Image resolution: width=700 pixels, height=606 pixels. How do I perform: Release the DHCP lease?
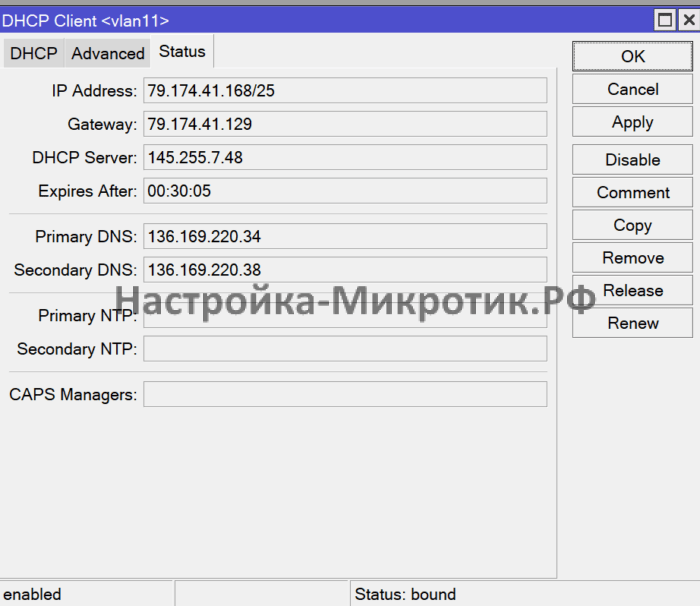tap(632, 290)
